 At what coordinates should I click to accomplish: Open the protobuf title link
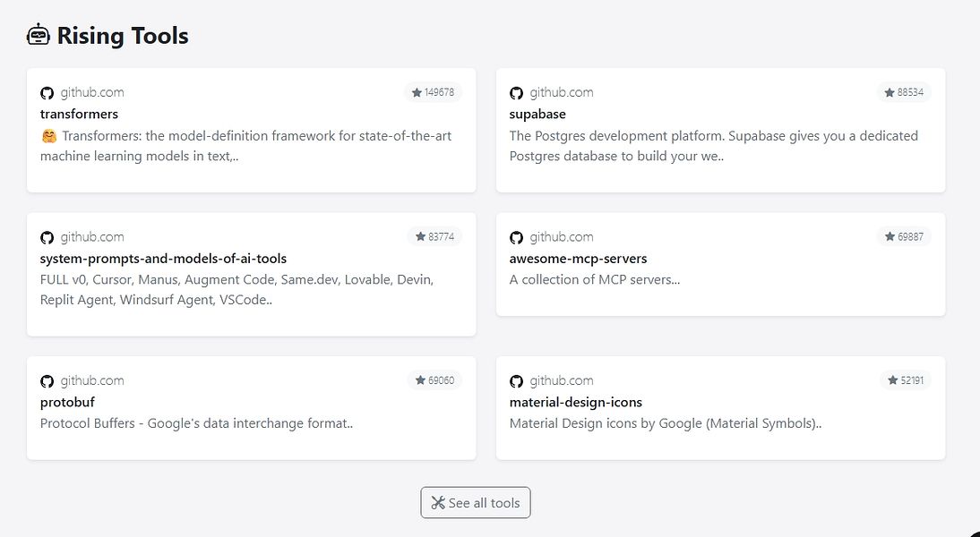click(67, 403)
